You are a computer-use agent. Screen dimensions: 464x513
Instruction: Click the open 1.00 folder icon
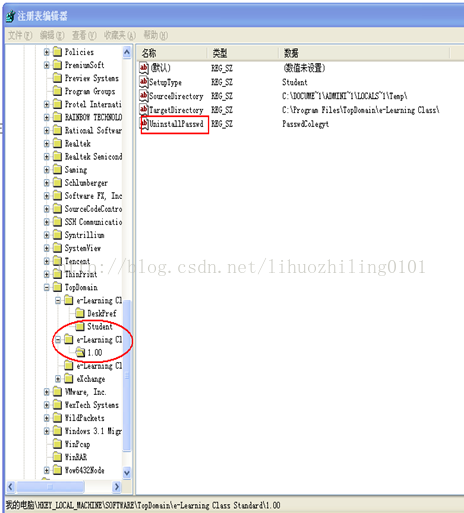[80, 352]
